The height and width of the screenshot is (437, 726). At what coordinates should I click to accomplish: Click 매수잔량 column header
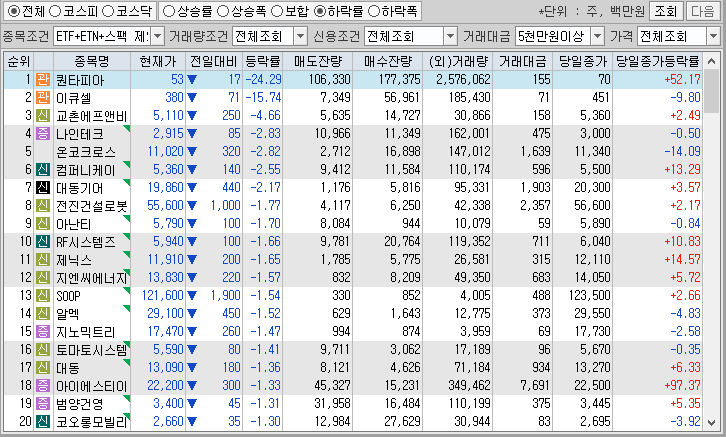click(x=388, y=61)
